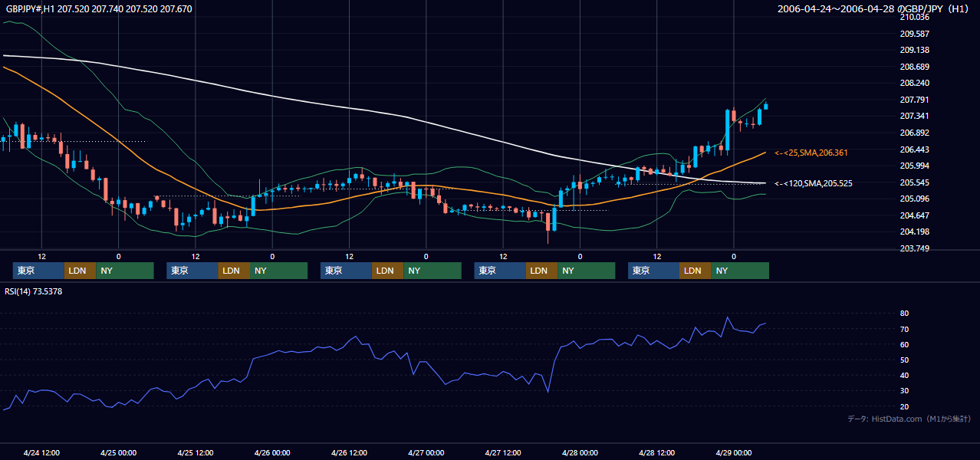Click RSI scale level 70
Image resolution: width=980 pixels, height=460 pixels.
tap(904, 329)
